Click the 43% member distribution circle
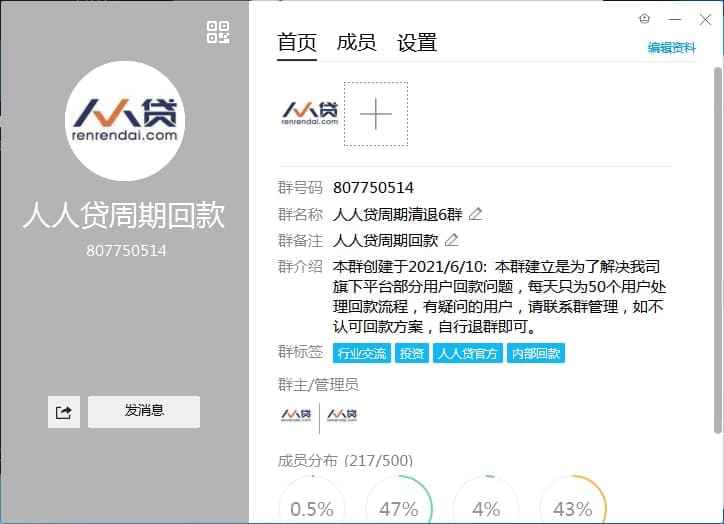Viewport: 724px width, 524px height. coord(573,500)
